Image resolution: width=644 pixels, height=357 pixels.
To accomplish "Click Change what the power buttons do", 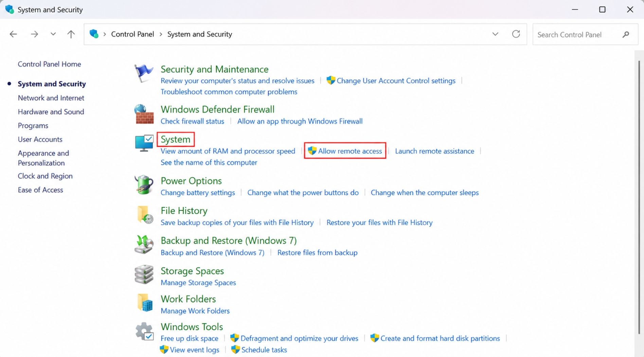I will coord(303,192).
